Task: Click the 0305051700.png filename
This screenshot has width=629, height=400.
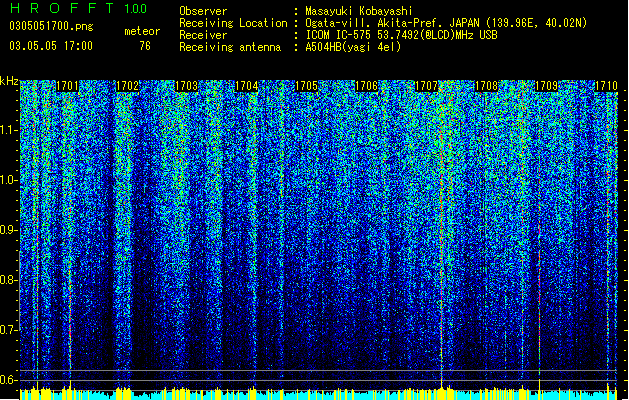Action: pos(51,26)
